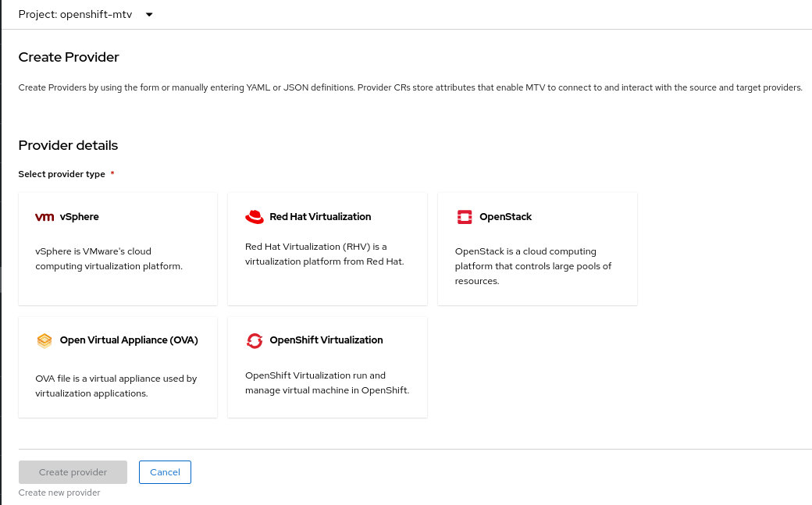This screenshot has width=812, height=505.
Task: Click the caret beside openshift-mtv
Action: (148, 14)
